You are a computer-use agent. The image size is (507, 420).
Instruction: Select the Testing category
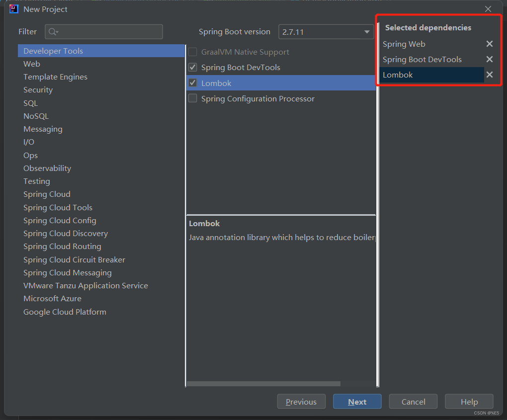[101, 181]
